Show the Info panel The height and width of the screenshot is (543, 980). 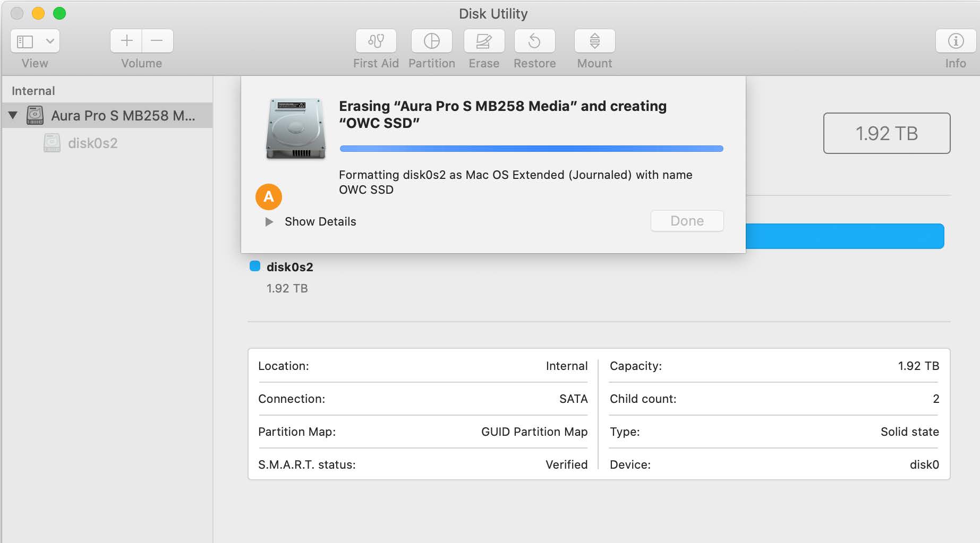956,41
